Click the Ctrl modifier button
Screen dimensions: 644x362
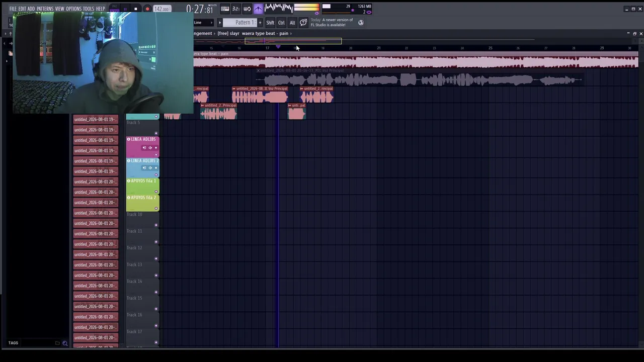(x=281, y=23)
